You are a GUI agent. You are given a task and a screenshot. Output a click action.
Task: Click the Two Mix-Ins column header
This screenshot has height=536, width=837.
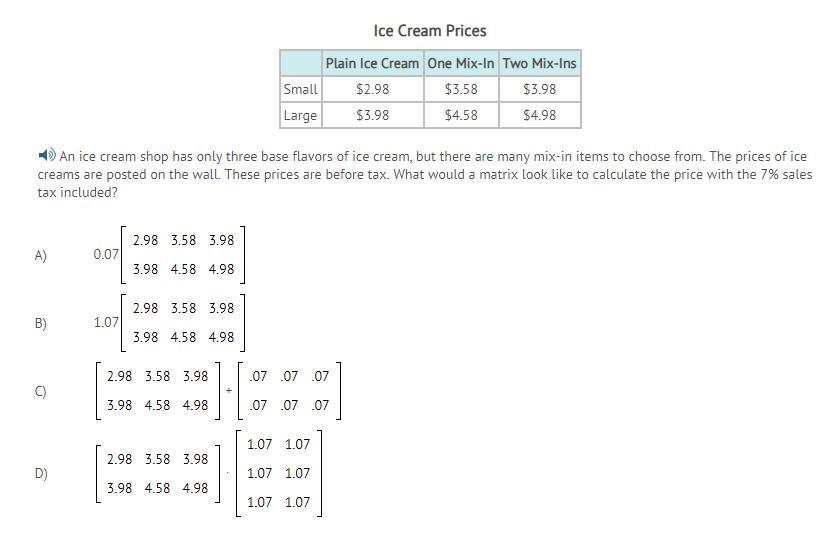(x=540, y=63)
